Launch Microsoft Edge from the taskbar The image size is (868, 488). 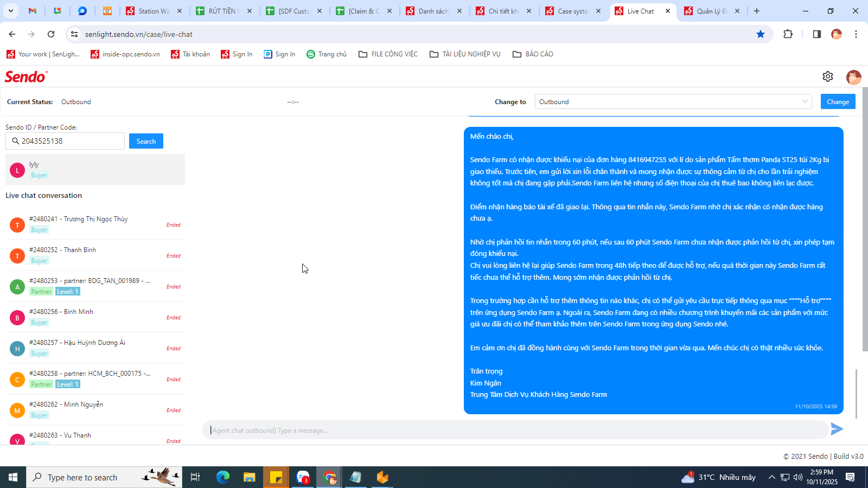point(223,477)
